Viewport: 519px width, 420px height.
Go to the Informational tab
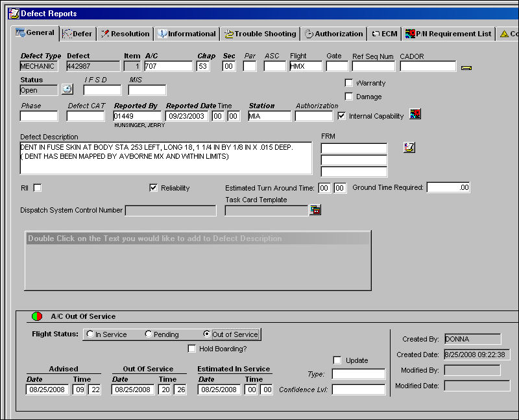187,34
